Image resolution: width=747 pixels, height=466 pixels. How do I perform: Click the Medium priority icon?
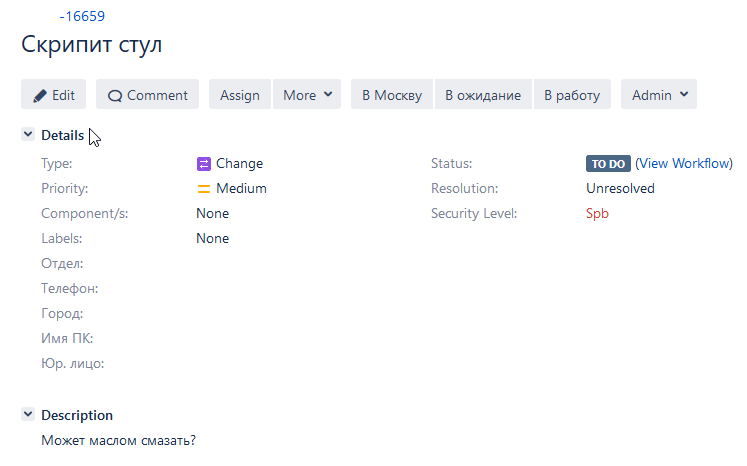203,189
